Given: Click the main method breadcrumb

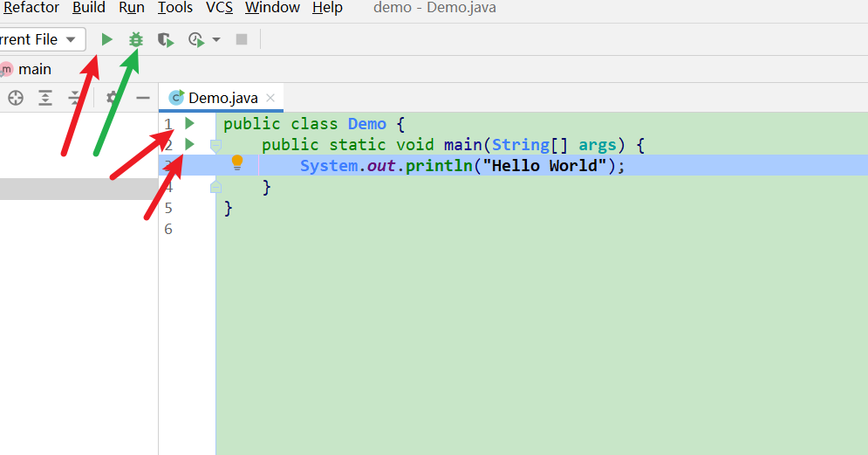Looking at the screenshot, I should 34,69.
